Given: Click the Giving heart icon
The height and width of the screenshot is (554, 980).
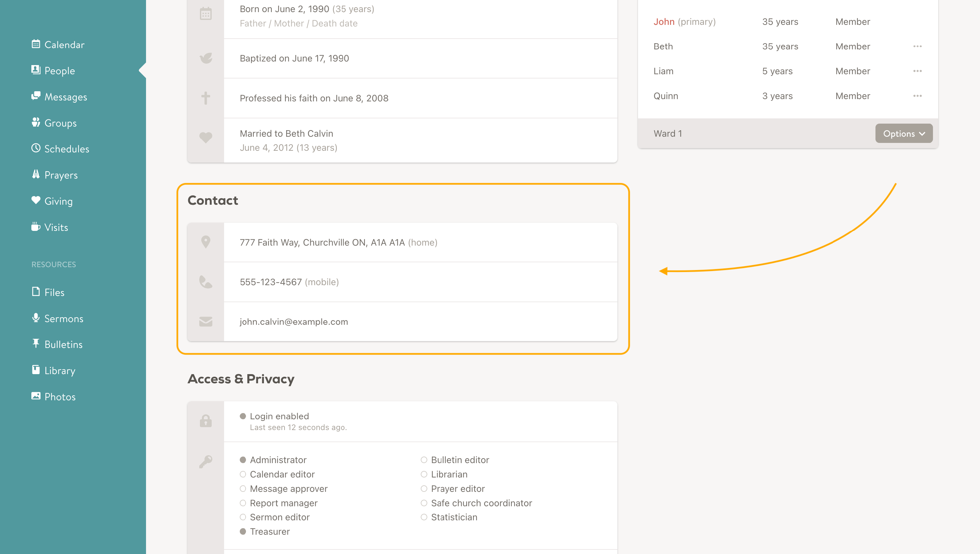Looking at the screenshot, I should [36, 200].
